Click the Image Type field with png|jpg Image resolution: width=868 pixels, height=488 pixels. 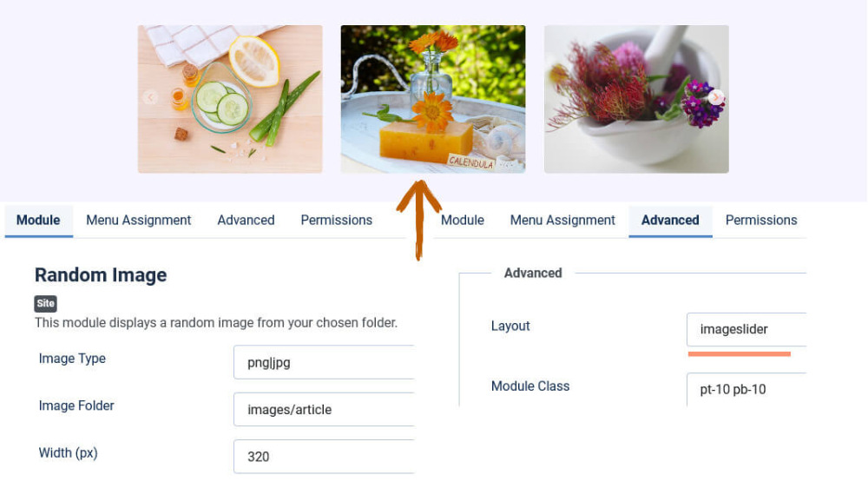click(324, 362)
